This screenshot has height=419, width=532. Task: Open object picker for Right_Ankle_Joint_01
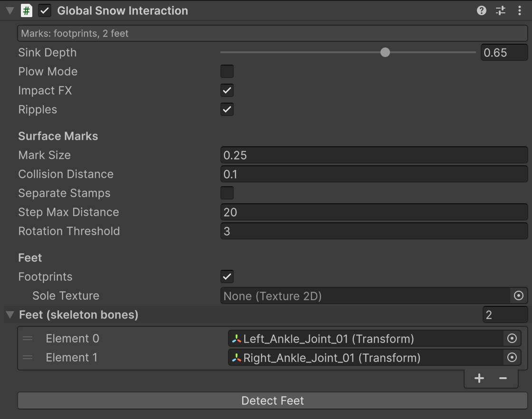click(512, 357)
